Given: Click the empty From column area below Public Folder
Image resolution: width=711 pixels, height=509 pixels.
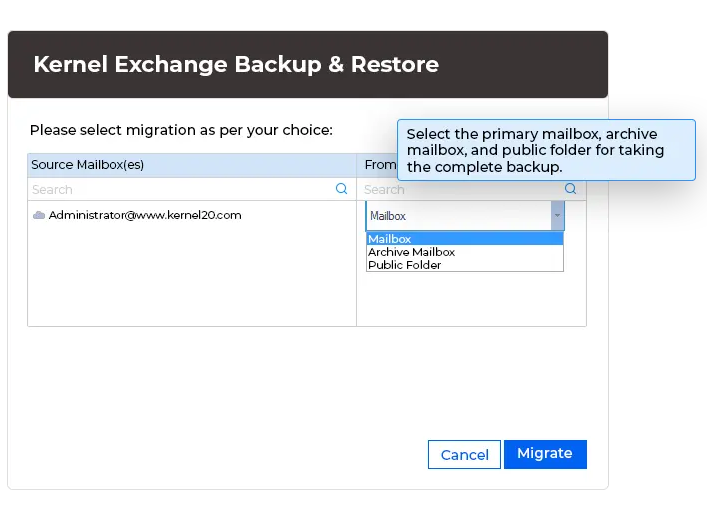Looking at the screenshot, I should (470, 298).
